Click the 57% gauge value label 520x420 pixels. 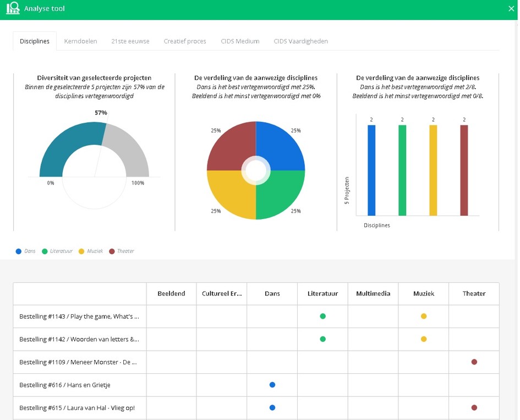coord(101,113)
